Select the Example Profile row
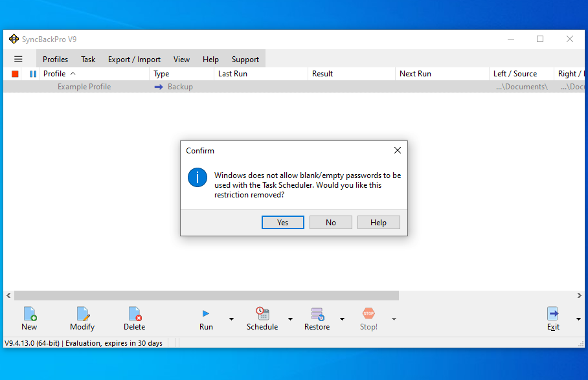Viewport: 588px width, 380px height. (293, 87)
